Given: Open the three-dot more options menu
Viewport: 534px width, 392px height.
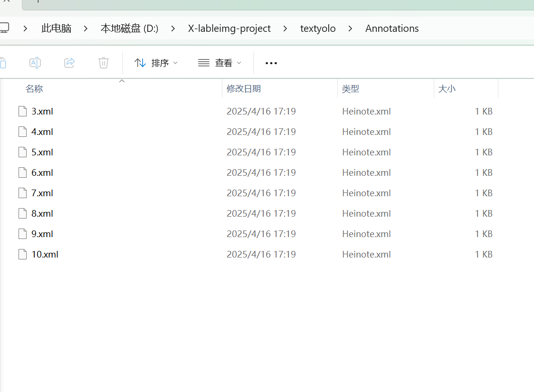Looking at the screenshot, I should 271,63.
